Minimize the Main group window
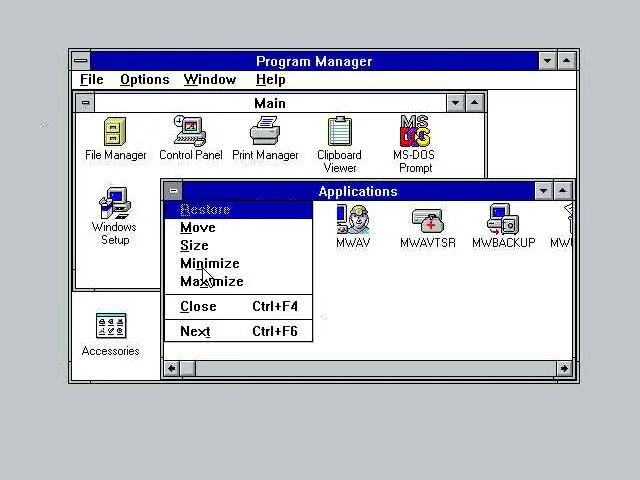 [455, 103]
